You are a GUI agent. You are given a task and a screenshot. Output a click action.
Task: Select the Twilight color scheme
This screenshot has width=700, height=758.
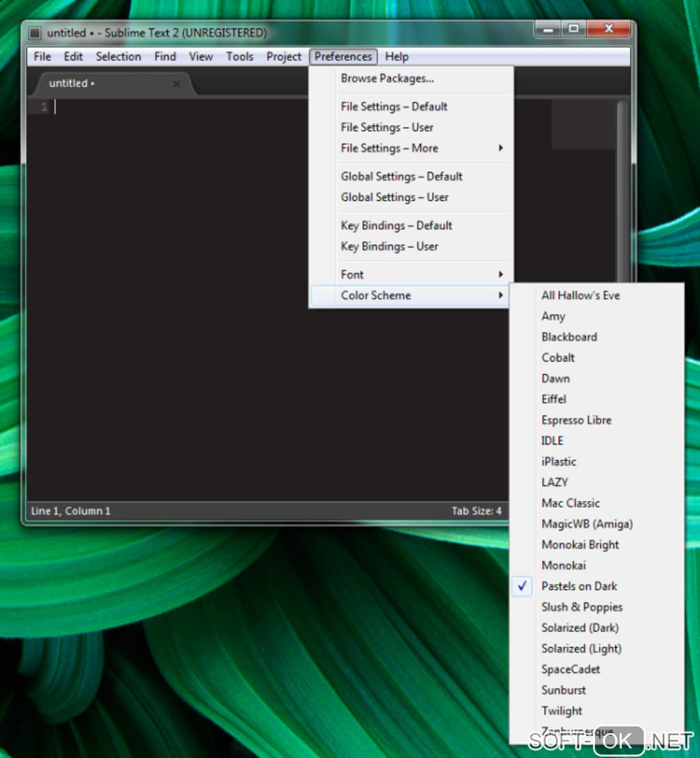[596, 711]
